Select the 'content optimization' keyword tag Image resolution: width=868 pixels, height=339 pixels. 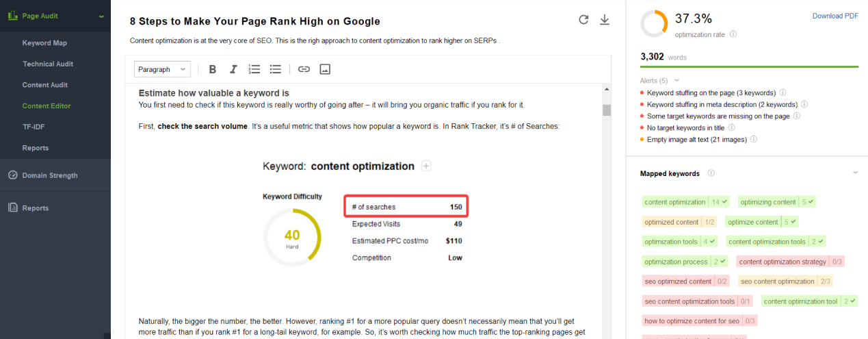click(675, 202)
